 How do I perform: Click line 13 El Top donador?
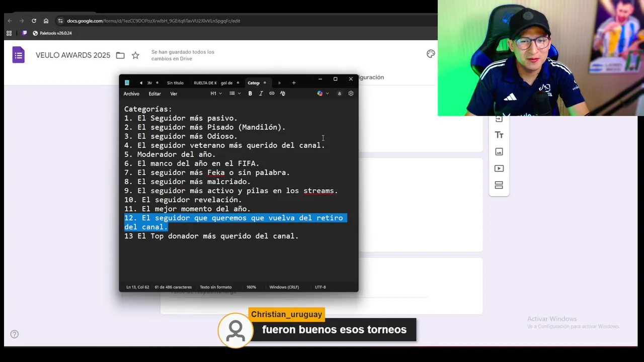click(x=211, y=236)
